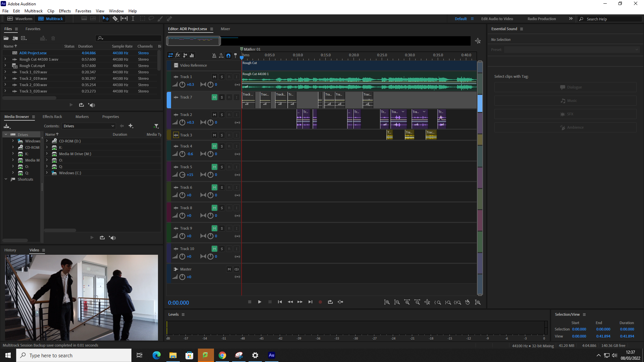
Task: Open the Contents Drives dropdown
Action: tap(89, 126)
